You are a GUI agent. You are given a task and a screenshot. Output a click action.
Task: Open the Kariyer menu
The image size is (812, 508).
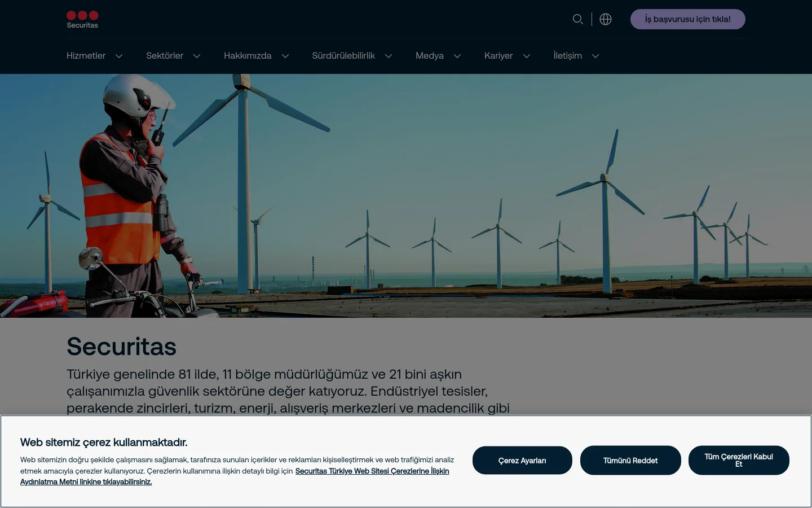tap(498, 56)
